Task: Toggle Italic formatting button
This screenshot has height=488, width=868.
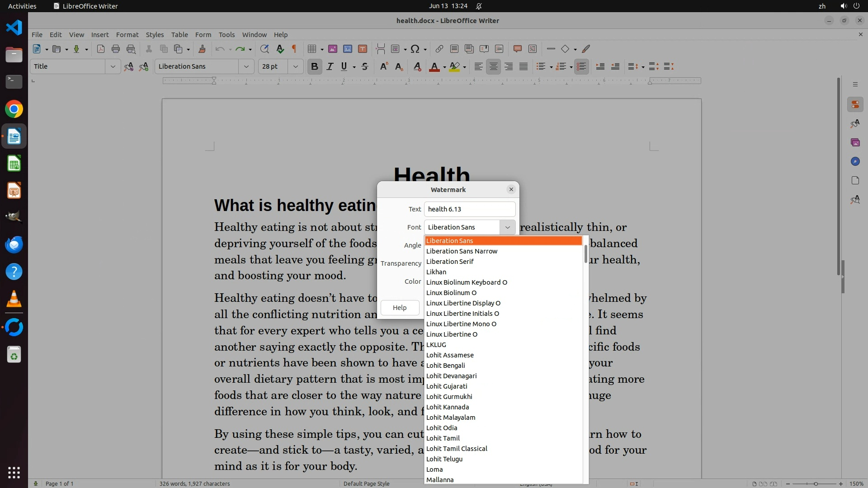Action: tap(330, 67)
